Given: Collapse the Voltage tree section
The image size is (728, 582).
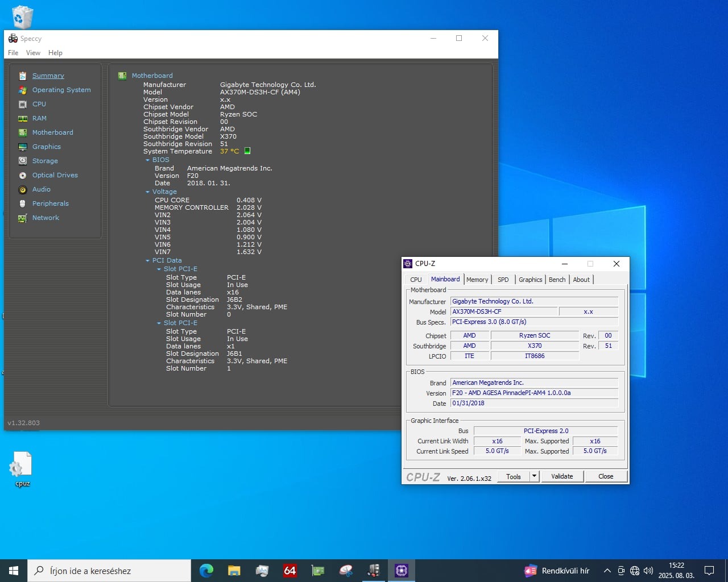Looking at the screenshot, I should tap(148, 192).
